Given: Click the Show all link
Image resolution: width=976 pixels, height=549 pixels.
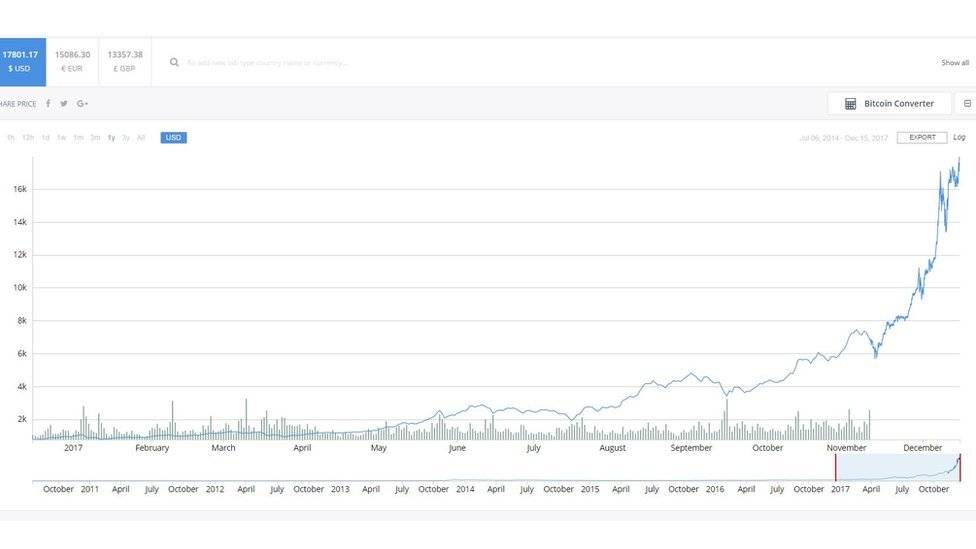Looking at the screenshot, I should pyautogui.click(x=955, y=63).
